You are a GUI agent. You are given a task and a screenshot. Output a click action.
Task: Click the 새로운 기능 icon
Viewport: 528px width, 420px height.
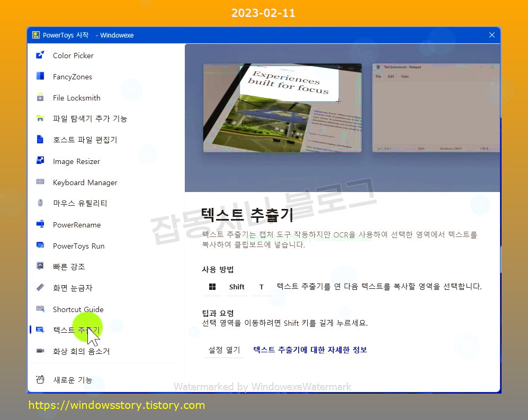pos(40,379)
